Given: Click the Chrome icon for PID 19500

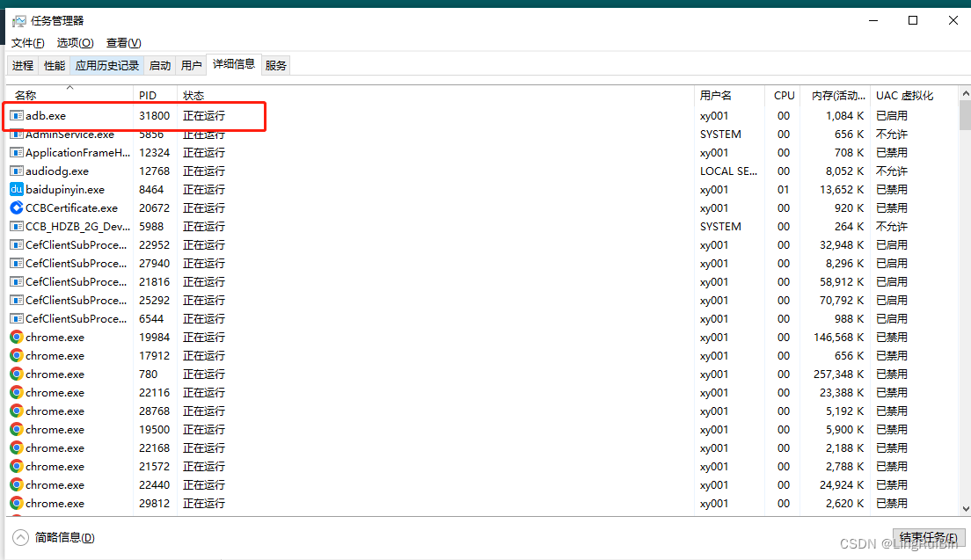Looking at the screenshot, I should (17, 429).
